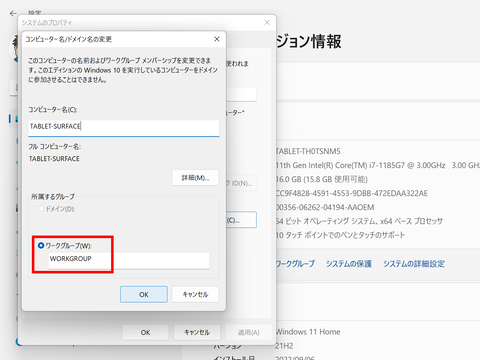Select product ID text 00356-06262-04194-AAOEM
Screen dimensions: 480x360
(x=325, y=207)
